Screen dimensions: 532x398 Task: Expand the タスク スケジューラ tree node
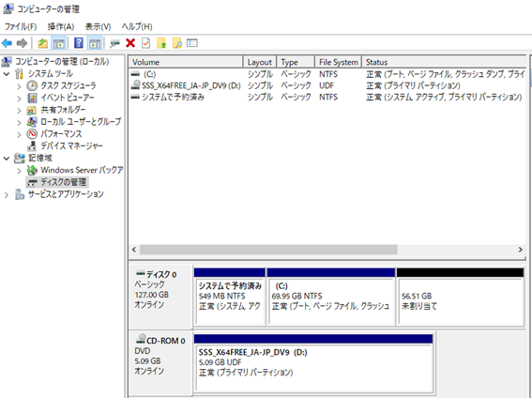pos(19,86)
